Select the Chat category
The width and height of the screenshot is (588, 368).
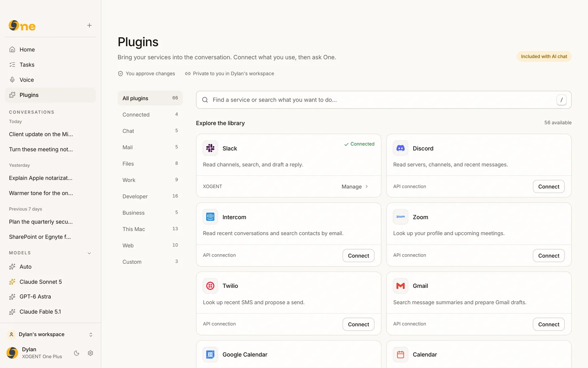150,131
